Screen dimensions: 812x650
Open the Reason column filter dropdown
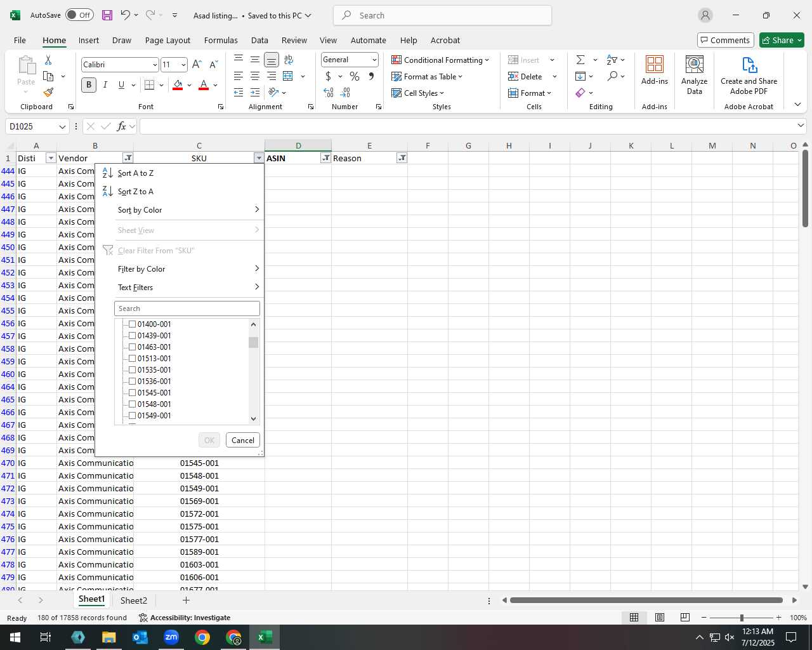tap(402, 158)
